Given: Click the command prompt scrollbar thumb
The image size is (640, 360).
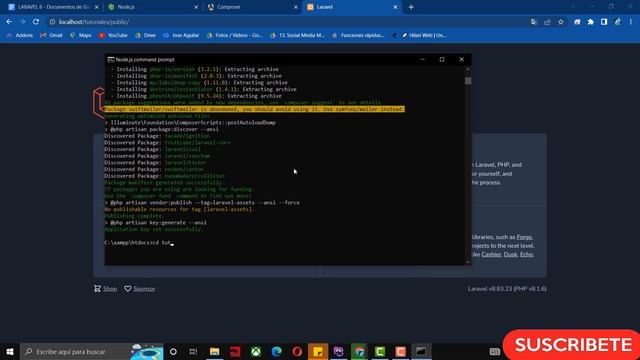Looking at the screenshot, I should pos(468,81).
